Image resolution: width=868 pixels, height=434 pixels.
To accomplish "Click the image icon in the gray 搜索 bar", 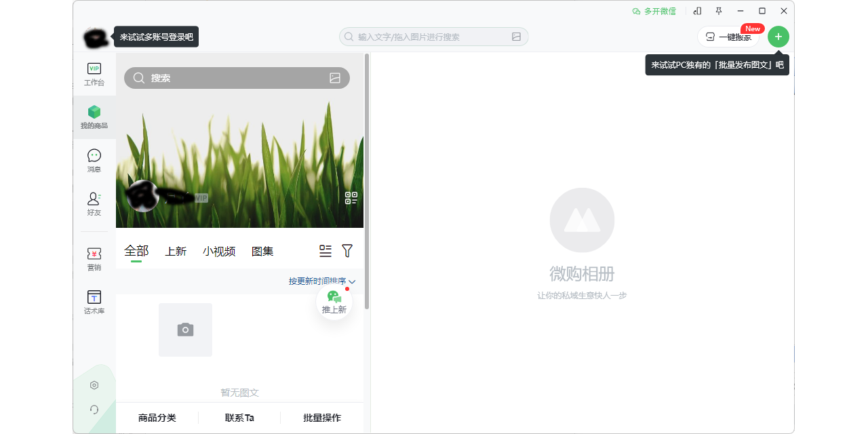I will point(335,78).
